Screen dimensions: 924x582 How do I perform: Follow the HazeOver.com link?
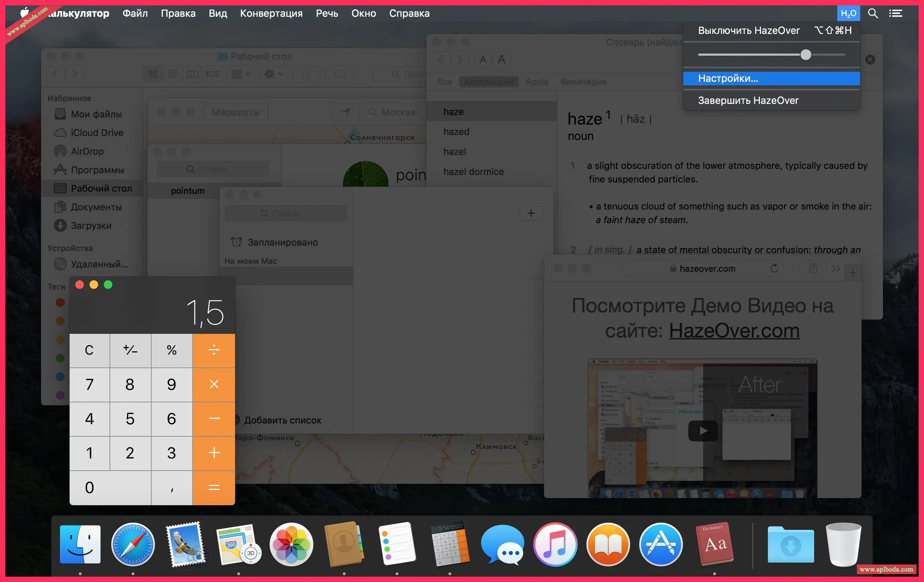[x=735, y=331]
